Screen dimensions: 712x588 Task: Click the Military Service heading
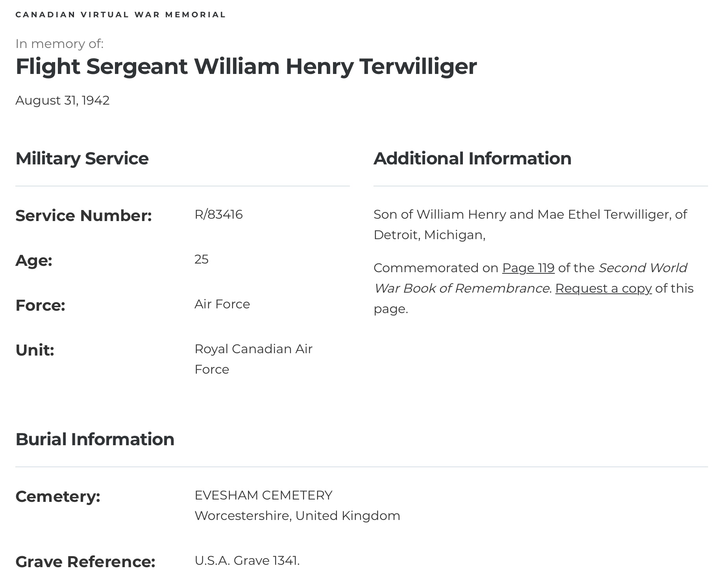[x=82, y=159]
